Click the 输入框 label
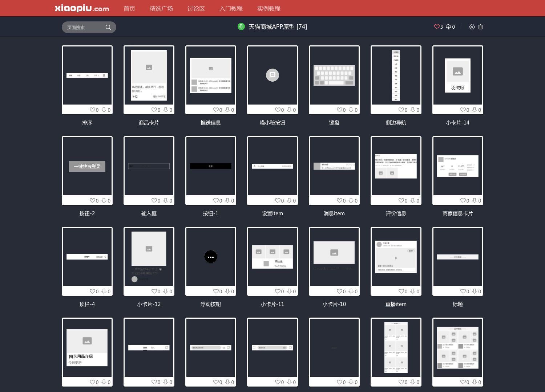 click(x=149, y=213)
